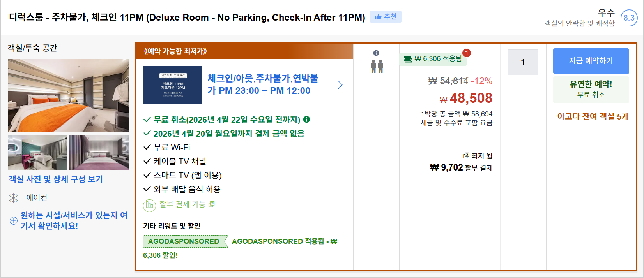
Task: Click the coupon ticket icon on the ₩6,306 badge
Action: [408, 59]
